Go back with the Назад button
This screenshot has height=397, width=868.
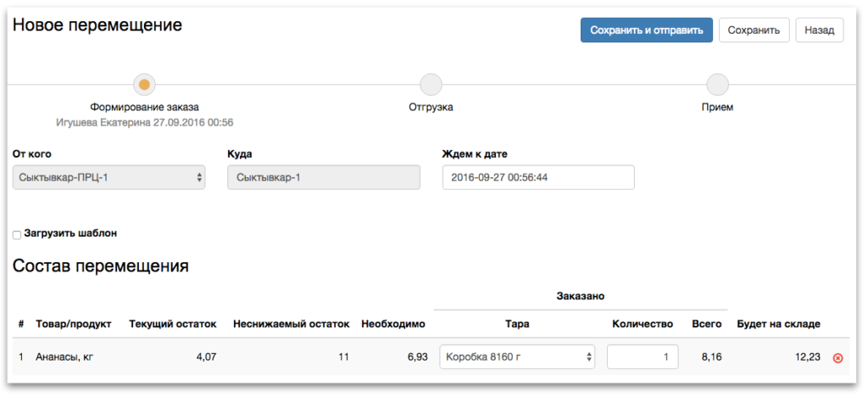(820, 30)
